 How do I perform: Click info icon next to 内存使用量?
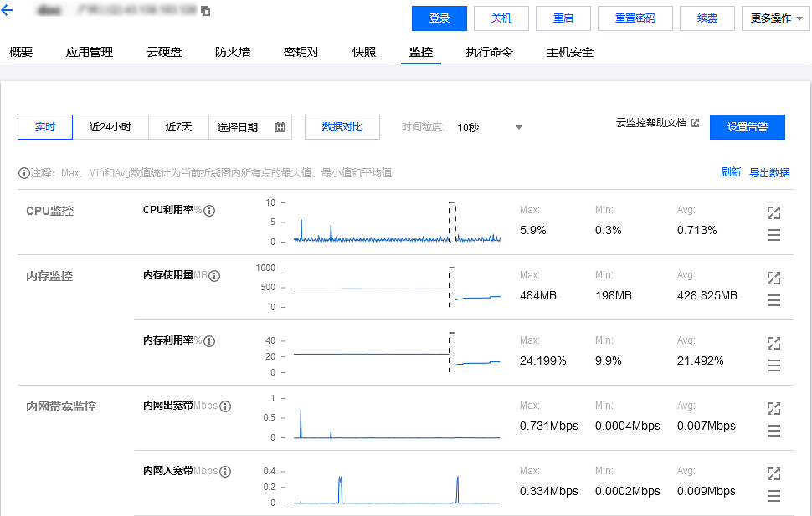point(214,276)
